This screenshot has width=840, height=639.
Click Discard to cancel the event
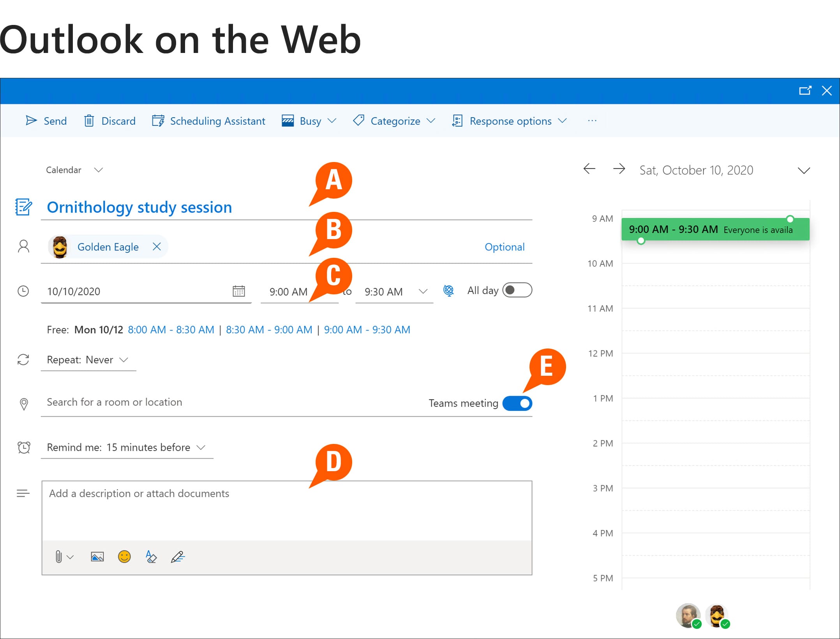click(x=110, y=121)
